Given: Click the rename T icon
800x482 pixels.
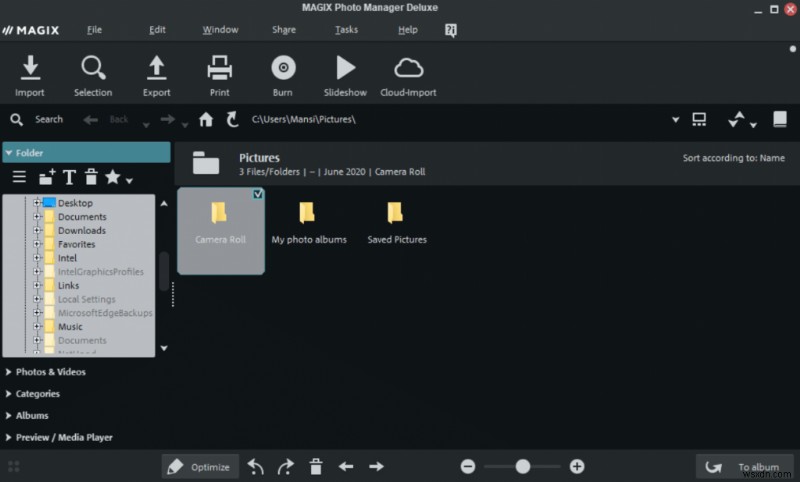Looking at the screenshot, I should click(x=69, y=177).
